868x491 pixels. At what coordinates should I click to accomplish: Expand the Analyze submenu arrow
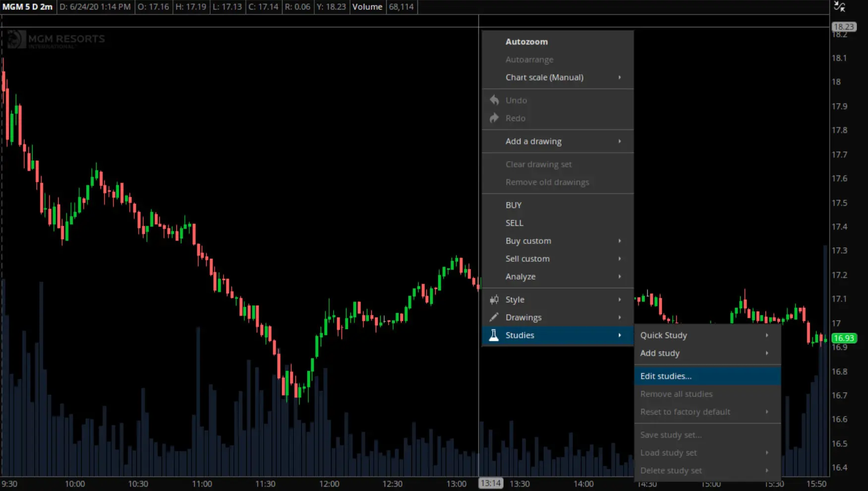pyautogui.click(x=620, y=276)
